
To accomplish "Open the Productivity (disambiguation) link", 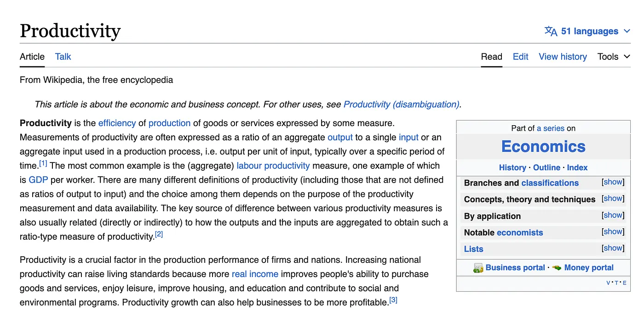I will pyautogui.click(x=401, y=104).
